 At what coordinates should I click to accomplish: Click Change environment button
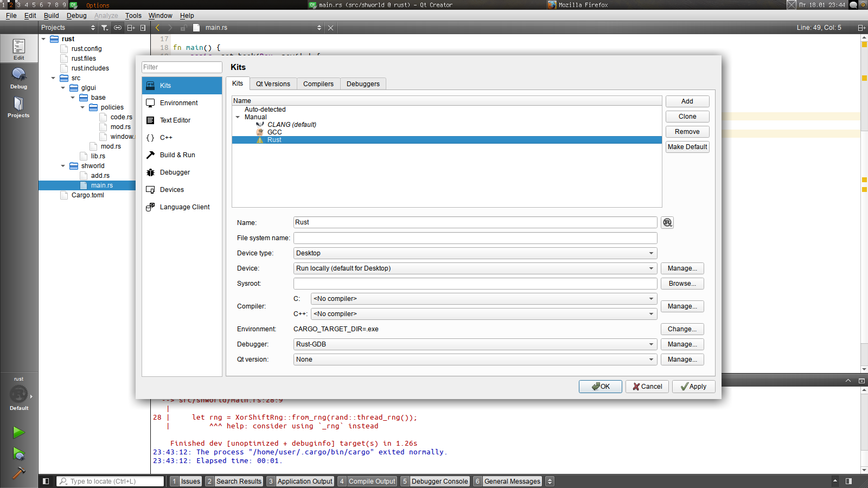tap(682, 329)
